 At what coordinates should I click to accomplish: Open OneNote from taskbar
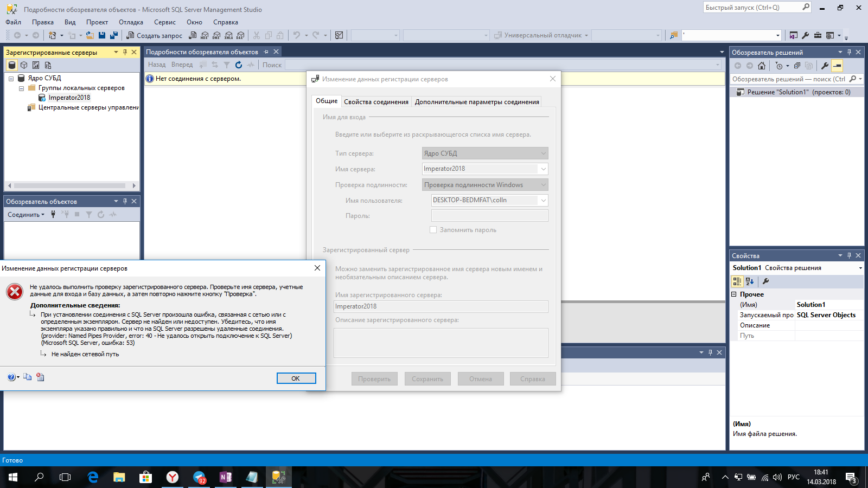pos(226,477)
